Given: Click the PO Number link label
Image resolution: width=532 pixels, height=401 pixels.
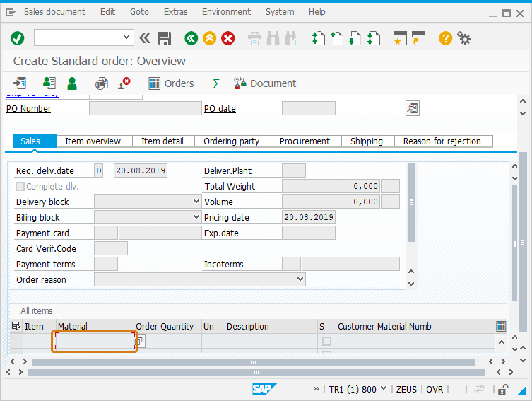Looking at the screenshot, I should [x=28, y=109].
